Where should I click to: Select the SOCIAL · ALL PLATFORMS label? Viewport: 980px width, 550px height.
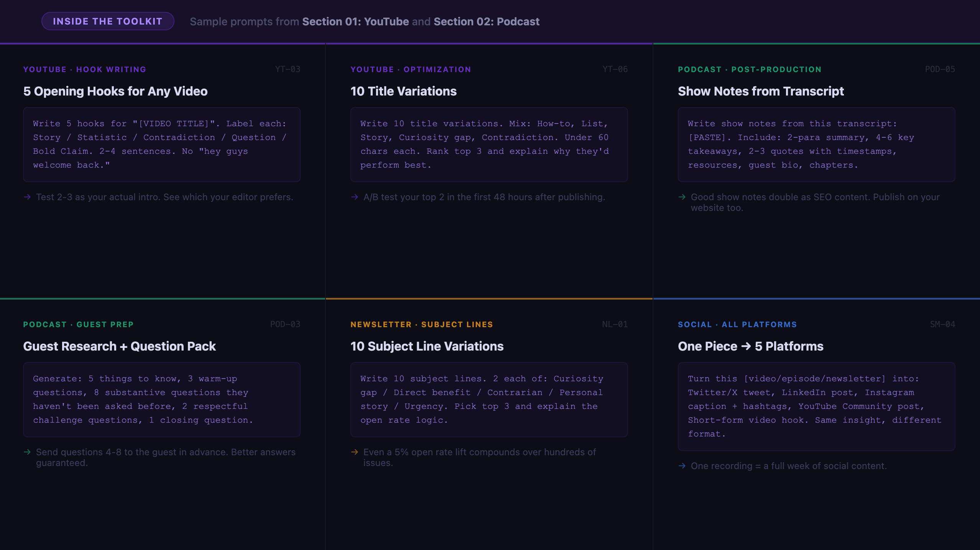point(737,324)
